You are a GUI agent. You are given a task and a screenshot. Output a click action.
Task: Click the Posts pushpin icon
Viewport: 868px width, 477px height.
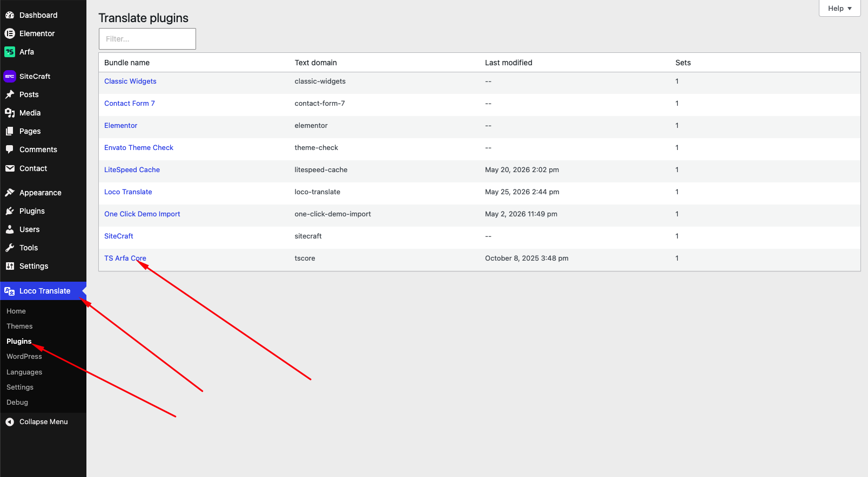[10, 94]
